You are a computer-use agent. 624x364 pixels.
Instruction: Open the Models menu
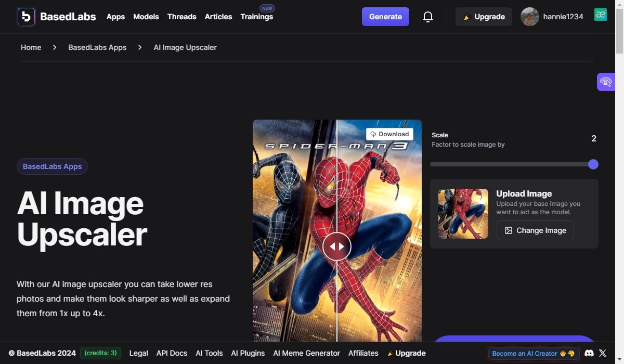point(146,17)
